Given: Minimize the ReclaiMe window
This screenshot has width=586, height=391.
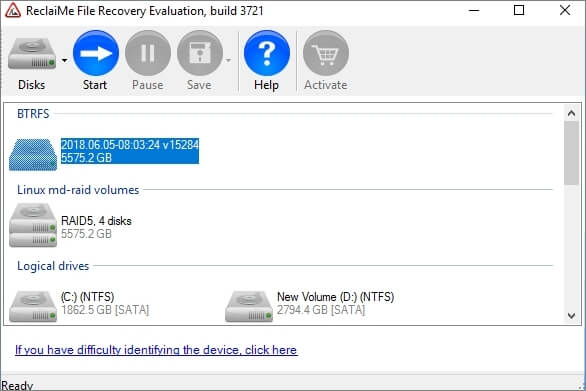Looking at the screenshot, I should [474, 10].
